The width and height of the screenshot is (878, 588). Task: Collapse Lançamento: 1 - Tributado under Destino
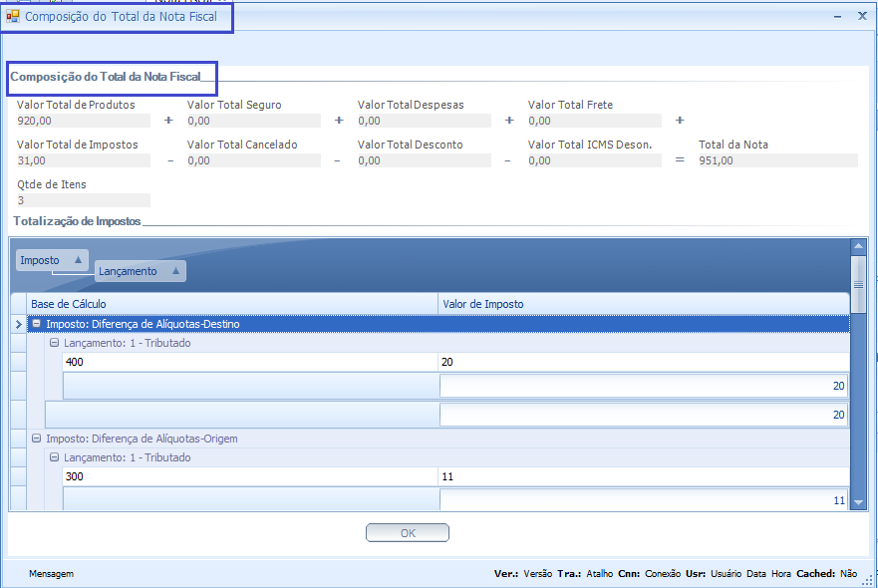tap(55, 343)
